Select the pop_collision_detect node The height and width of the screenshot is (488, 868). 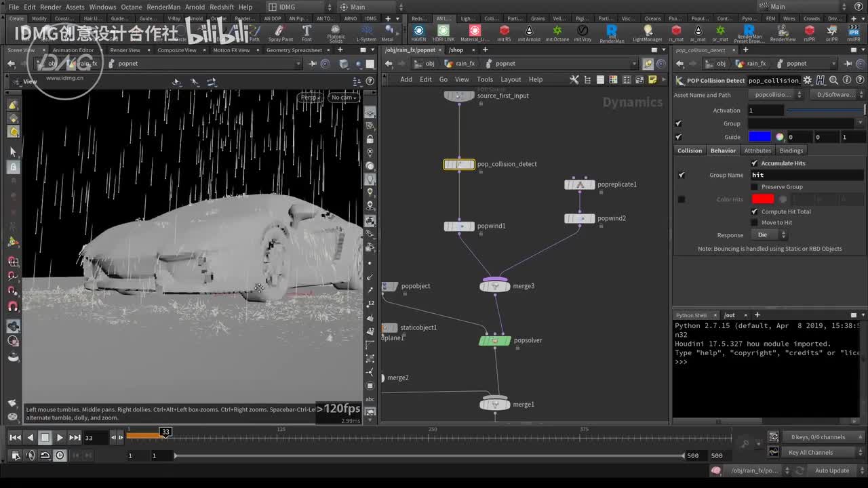(459, 164)
